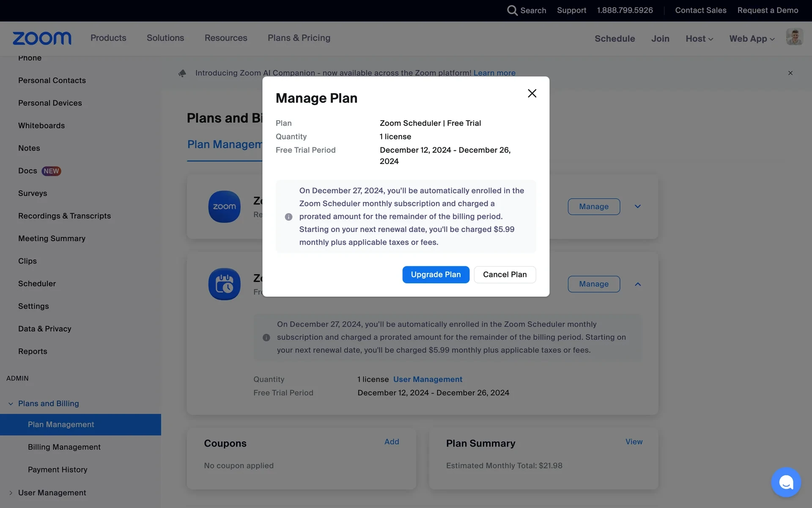Open Recordings & Transcripts in sidebar

point(64,216)
